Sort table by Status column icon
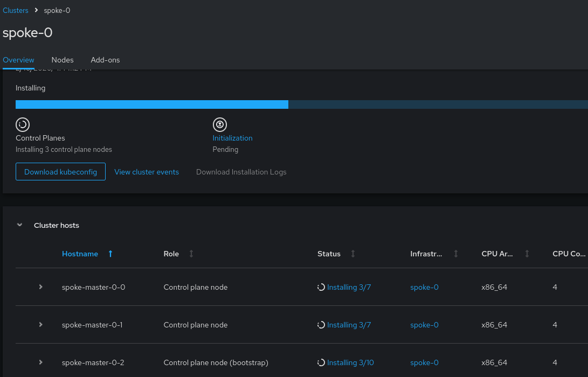 (353, 254)
